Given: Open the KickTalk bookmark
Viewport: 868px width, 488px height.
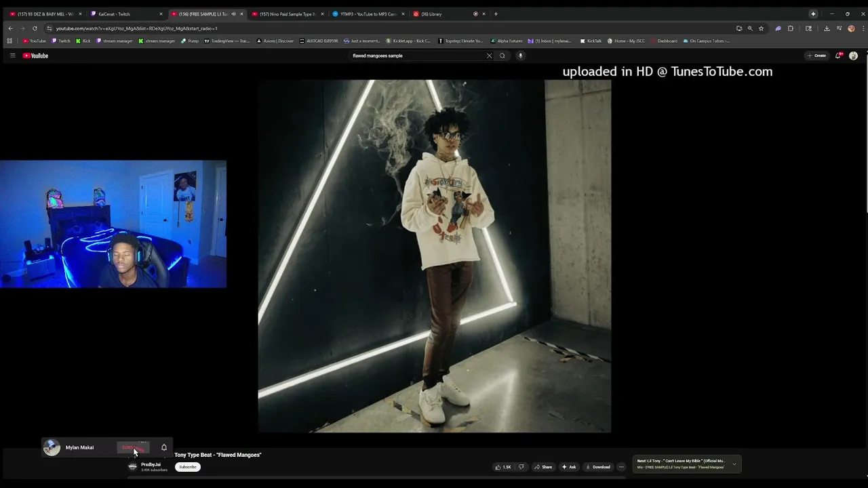Looking at the screenshot, I should click(x=591, y=41).
